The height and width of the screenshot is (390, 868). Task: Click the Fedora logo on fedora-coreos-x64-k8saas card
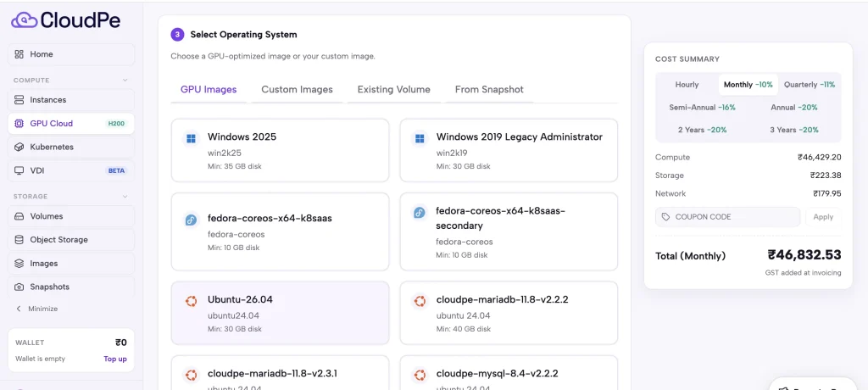[191, 220]
